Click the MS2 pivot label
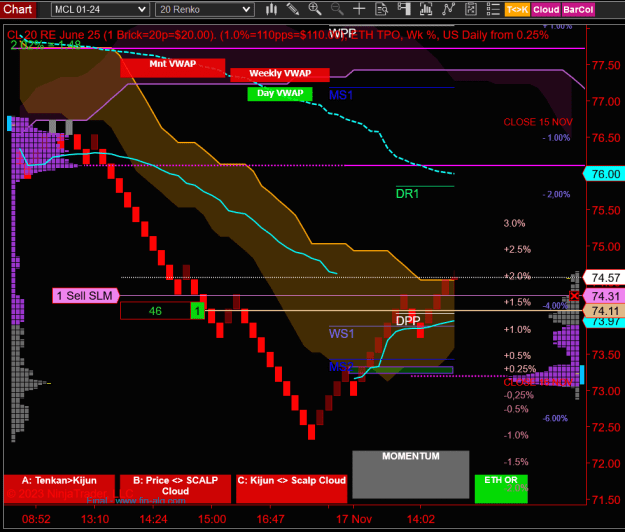Screen dimensions: 625x532 click(x=341, y=367)
